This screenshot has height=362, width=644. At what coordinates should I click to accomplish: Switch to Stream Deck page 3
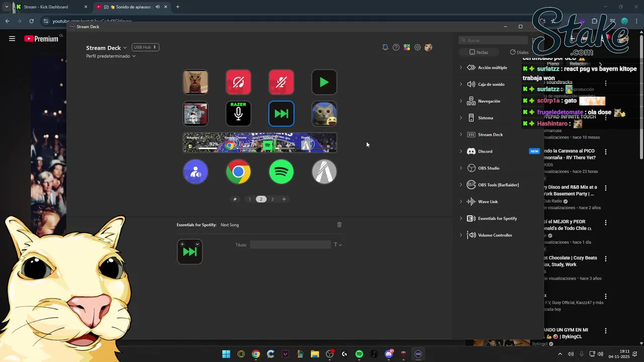[x=272, y=199]
